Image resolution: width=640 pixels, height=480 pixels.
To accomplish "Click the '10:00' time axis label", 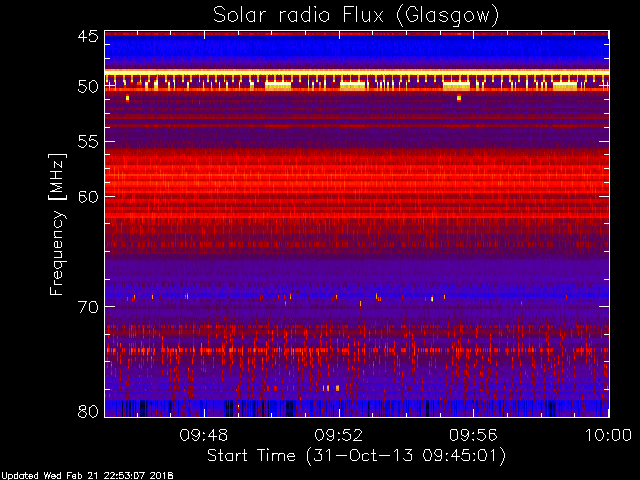I will (x=609, y=435).
